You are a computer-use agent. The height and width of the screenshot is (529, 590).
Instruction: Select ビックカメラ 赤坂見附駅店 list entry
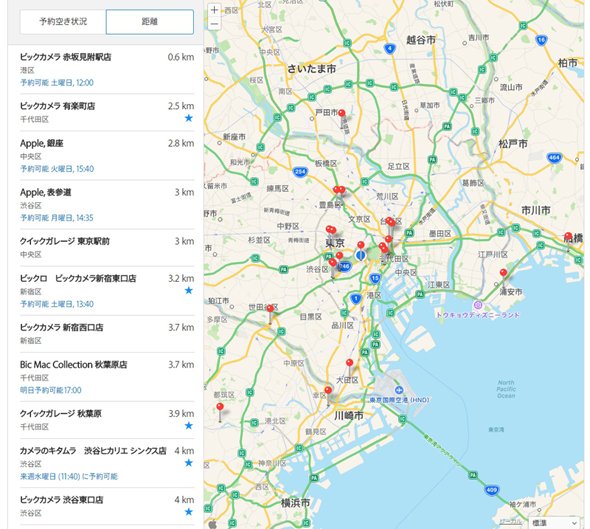tap(107, 70)
